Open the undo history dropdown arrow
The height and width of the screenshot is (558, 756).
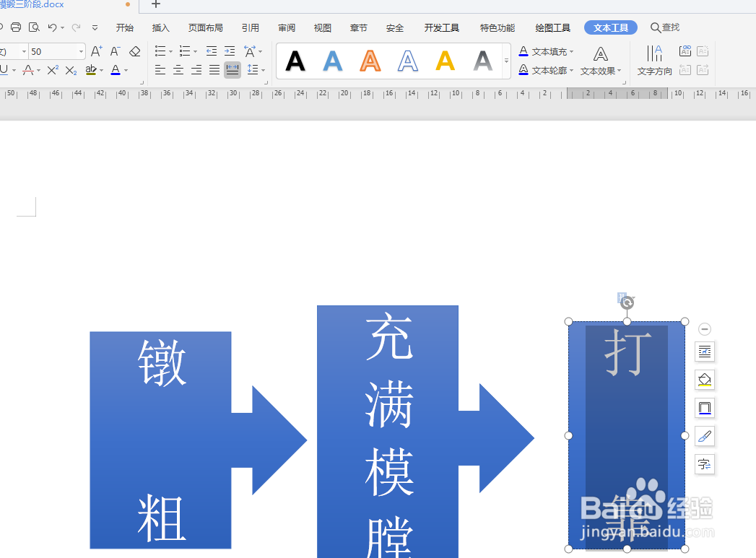pos(63,28)
